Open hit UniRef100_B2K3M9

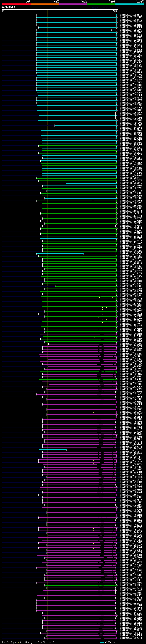click(x=131, y=600)
